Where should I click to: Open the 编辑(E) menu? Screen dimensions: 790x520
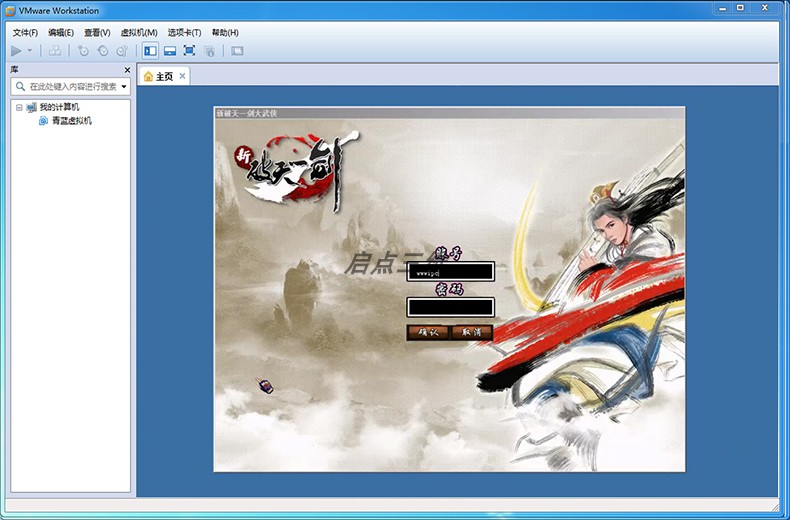point(61,33)
